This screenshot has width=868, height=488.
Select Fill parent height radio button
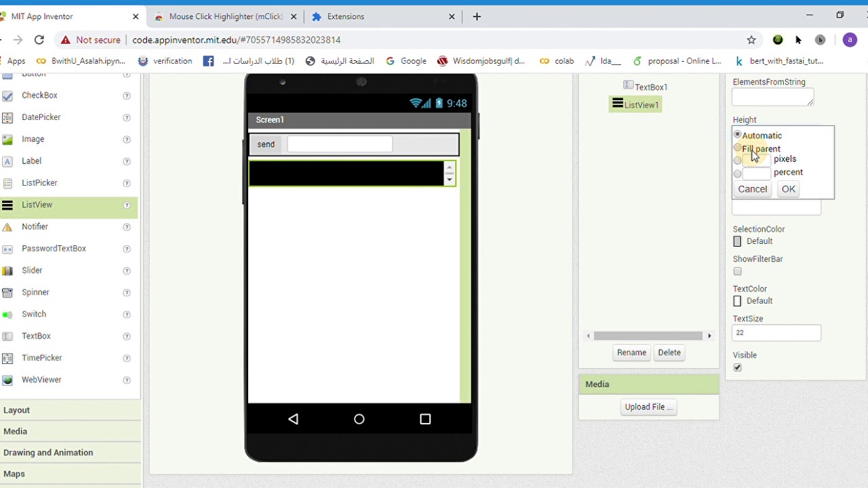[738, 148]
